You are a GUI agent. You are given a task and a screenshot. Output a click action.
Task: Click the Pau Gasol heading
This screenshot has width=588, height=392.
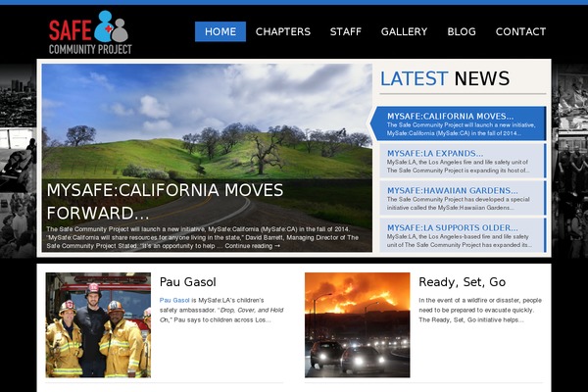tap(188, 282)
